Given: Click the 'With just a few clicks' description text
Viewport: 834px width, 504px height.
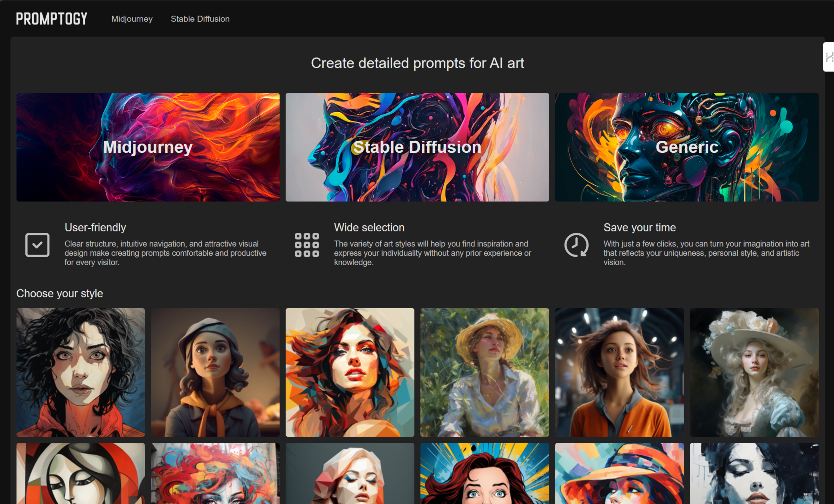Looking at the screenshot, I should [x=706, y=253].
